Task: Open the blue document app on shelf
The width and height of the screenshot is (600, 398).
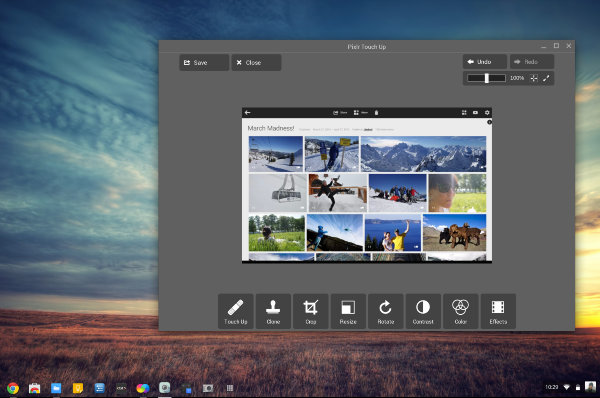Action: click(x=99, y=388)
